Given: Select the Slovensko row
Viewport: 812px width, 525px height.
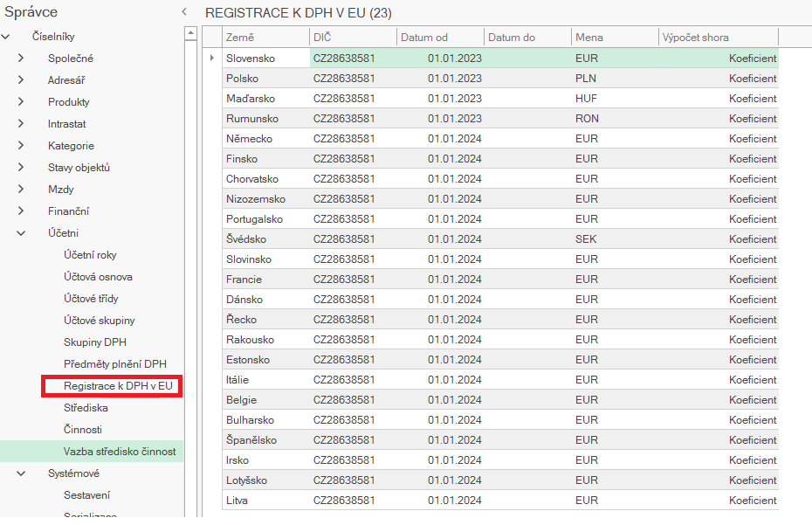Looking at the screenshot, I should tap(500, 58).
